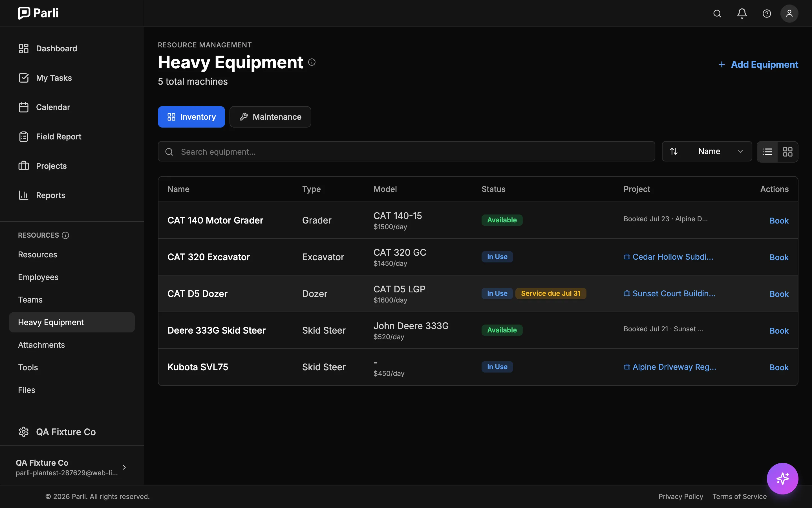Open Privacy Policy link
This screenshot has height=508, width=812.
point(680,496)
